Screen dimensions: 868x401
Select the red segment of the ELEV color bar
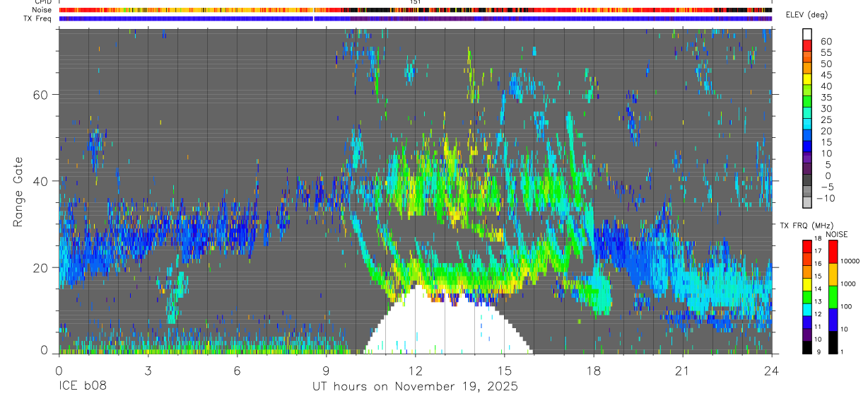807,45
